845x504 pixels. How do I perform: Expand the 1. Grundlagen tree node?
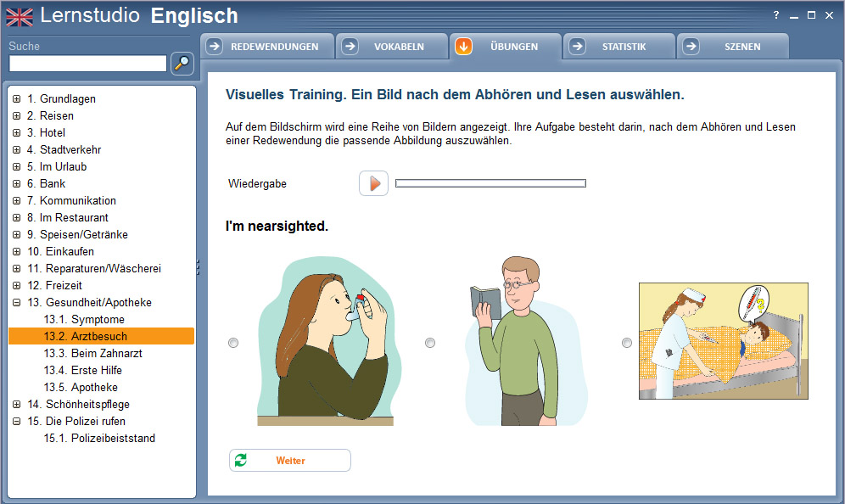coord(17,98)
